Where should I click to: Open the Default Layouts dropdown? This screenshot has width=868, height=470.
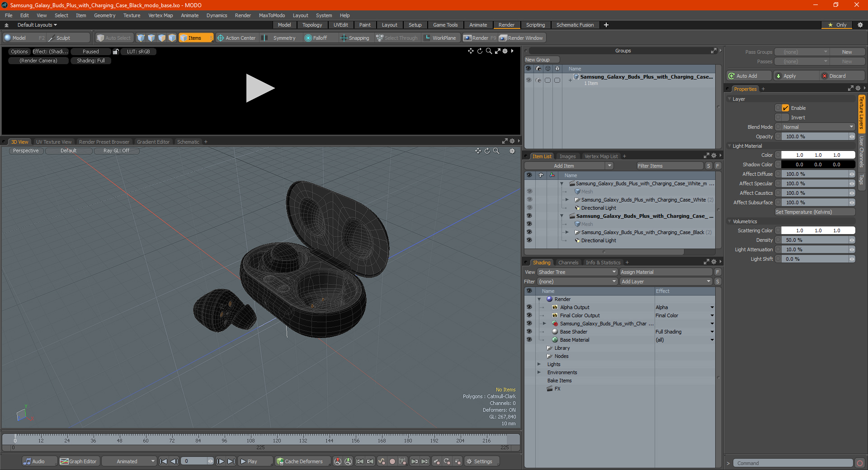37,25
